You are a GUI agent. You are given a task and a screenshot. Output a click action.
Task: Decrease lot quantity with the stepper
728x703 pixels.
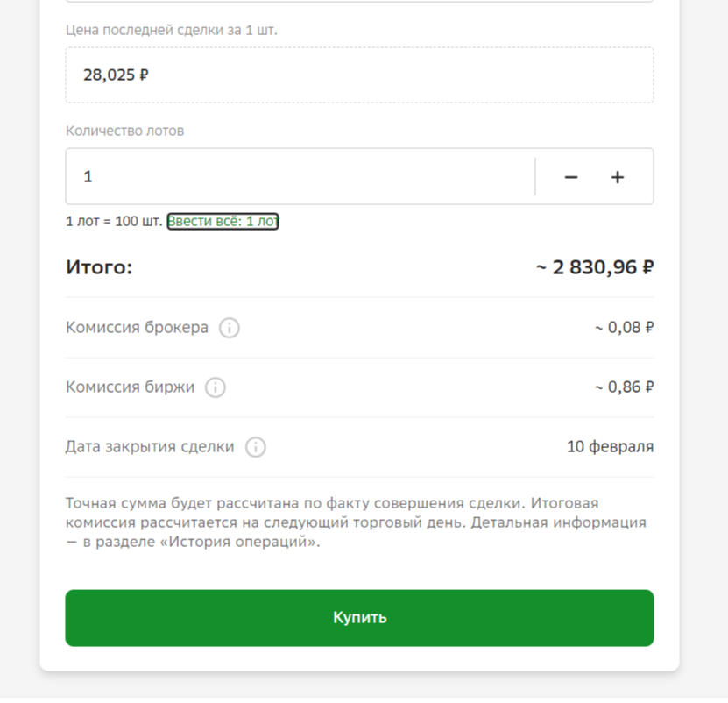pos(570,176)
